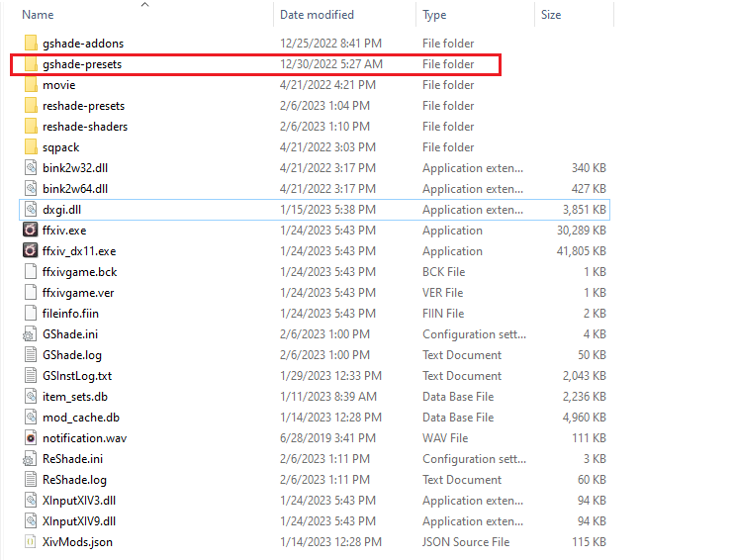734x560 pixels.
Task: Select the reshade-shaders name text
Action: (85, 127)
